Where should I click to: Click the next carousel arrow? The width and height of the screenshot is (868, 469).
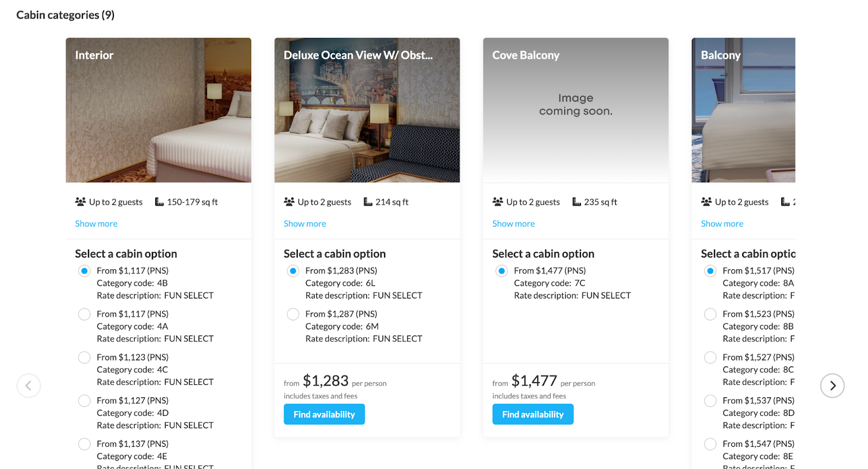tap(832, 386)
